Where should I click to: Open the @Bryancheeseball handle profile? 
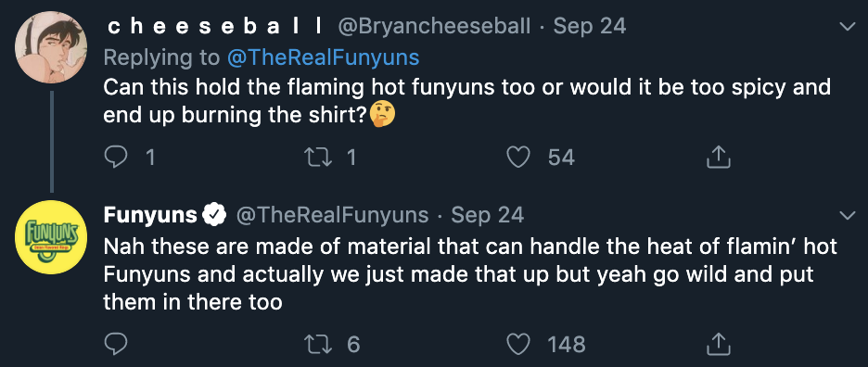click(433, 26)
